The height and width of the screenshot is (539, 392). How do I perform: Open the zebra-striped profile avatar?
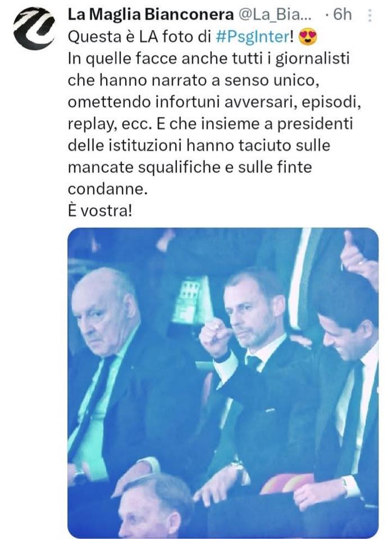(34, 29)
